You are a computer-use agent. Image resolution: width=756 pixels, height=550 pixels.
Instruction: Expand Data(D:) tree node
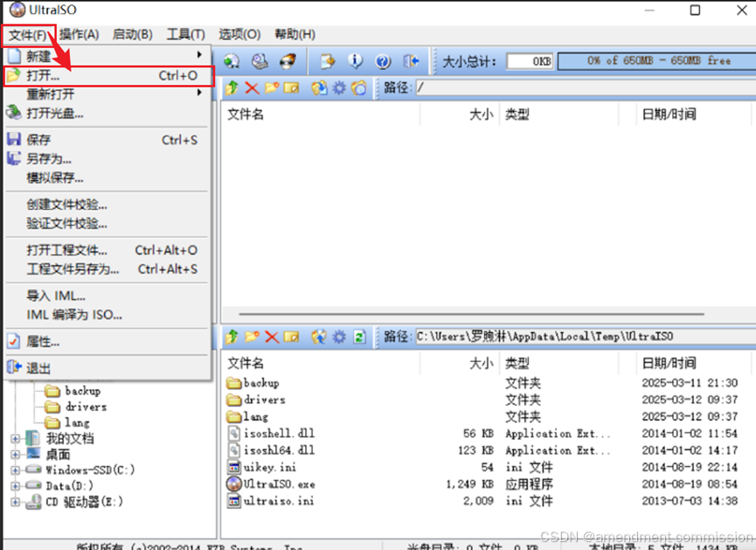point(16,486)
